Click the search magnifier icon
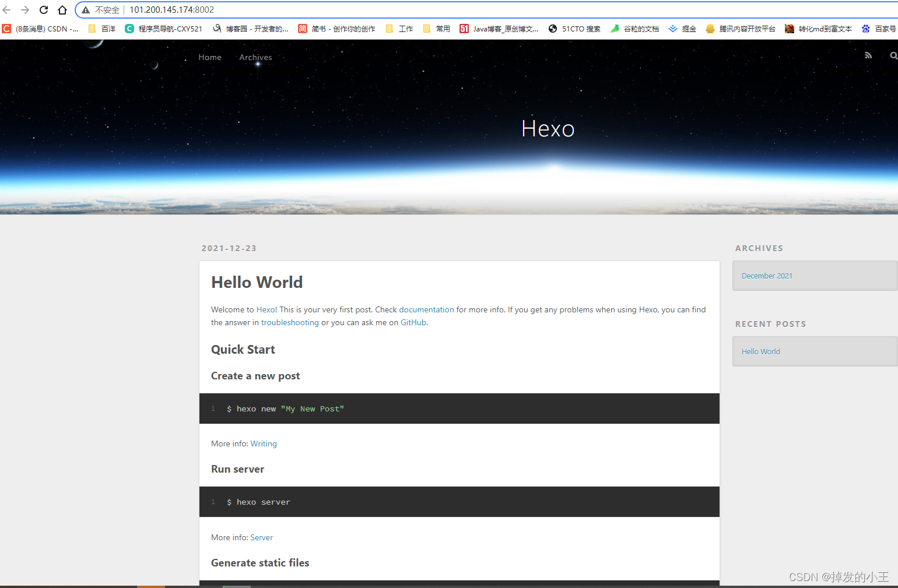This screenshot has height=588, width=898. (893, 55)
